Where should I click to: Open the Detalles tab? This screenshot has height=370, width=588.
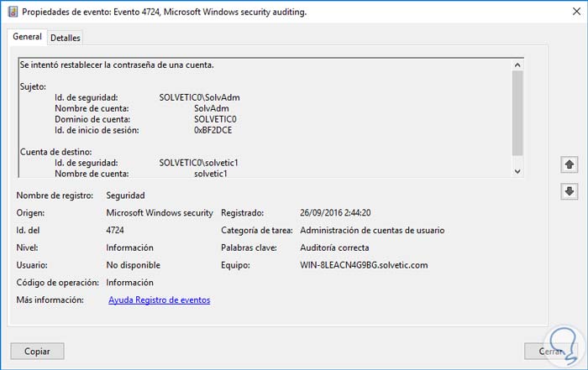(x=65, y=38)
